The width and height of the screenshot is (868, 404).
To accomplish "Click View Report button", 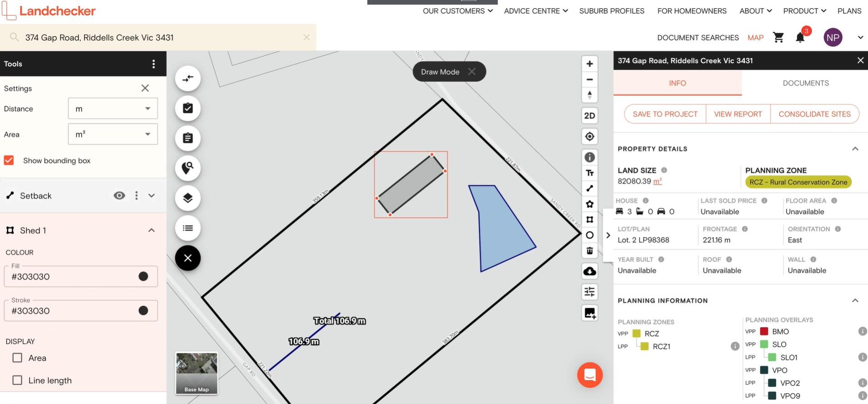I will click(738, 114).
